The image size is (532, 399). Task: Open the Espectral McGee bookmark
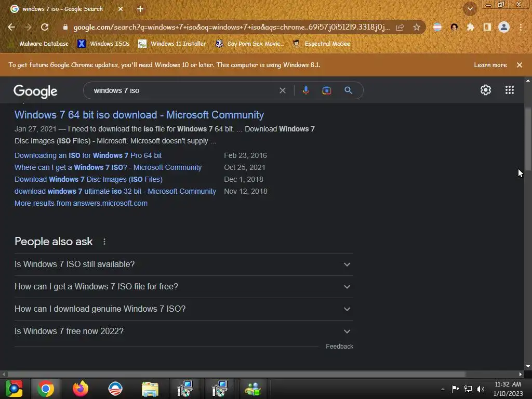click(x=321, y=44)
